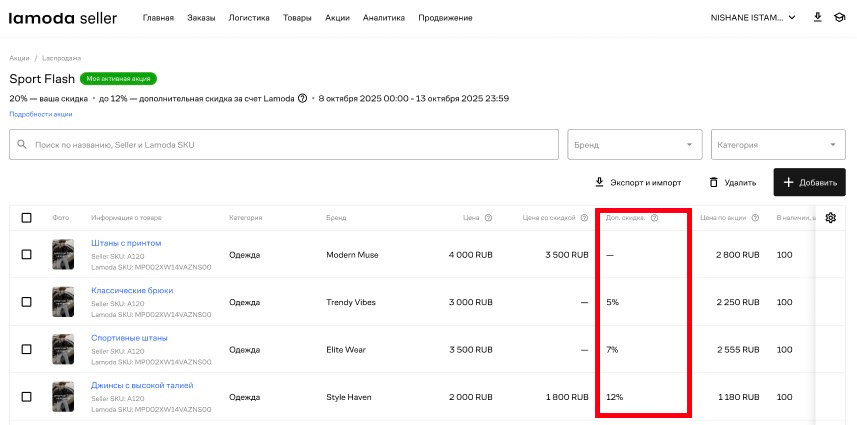Open the NISHANE ISTAM account dropdown
Image resolution: width=857 pixels, height=425 pixels.
(752, 18)
